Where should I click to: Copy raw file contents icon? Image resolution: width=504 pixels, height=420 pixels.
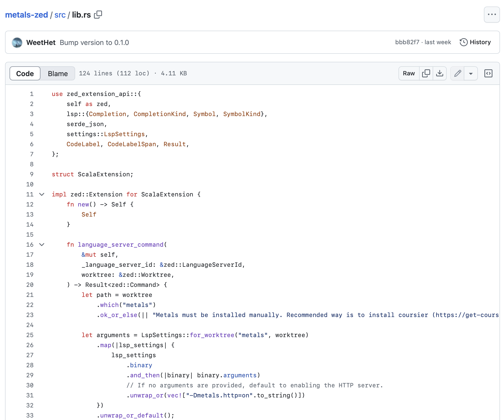pos(426,73)
